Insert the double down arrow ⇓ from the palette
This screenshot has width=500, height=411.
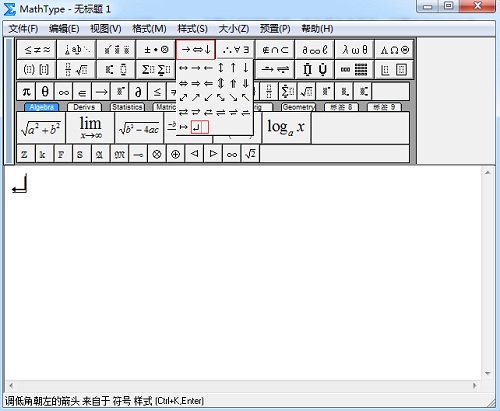(x=246, y=83)
